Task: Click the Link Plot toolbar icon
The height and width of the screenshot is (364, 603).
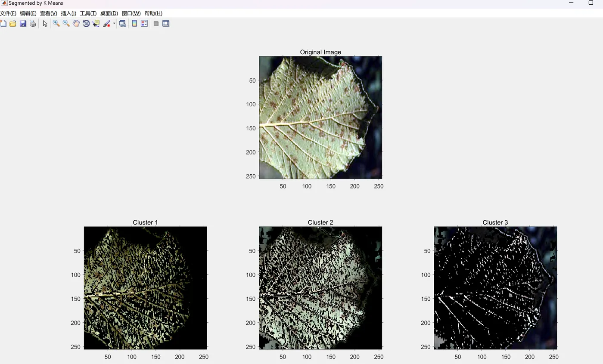Action: coord(123,23)
